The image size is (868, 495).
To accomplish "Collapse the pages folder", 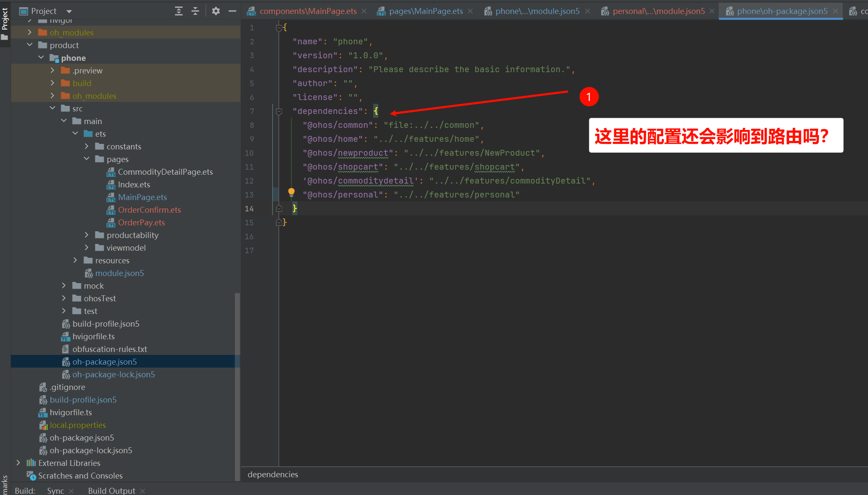I will [x=86, y=159].
